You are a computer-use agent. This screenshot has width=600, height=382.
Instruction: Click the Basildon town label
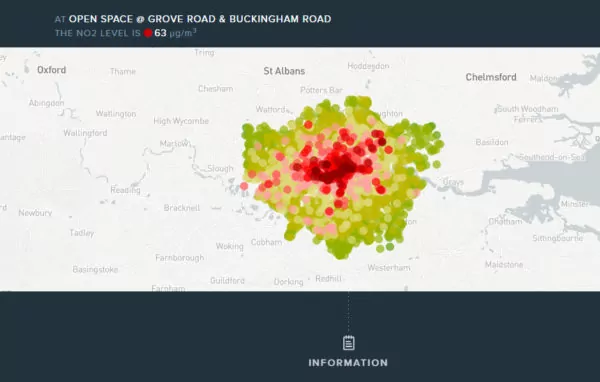(492, 142)
